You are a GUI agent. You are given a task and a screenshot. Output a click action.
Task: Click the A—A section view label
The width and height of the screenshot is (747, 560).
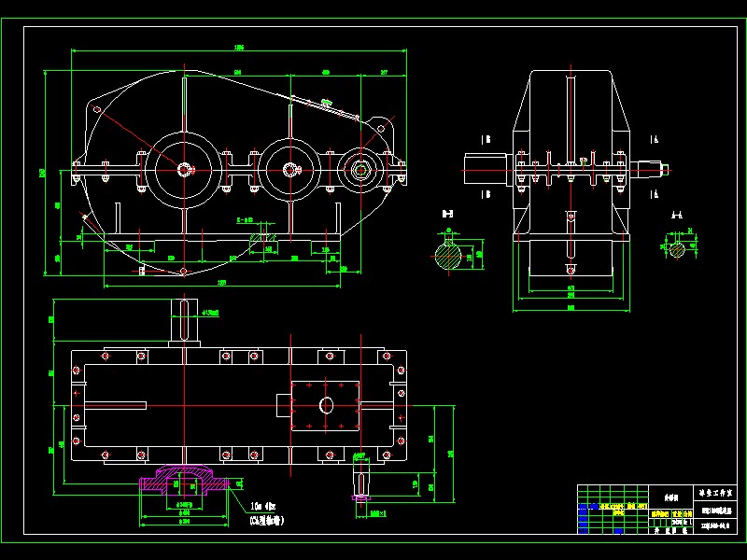click(674, 215)
